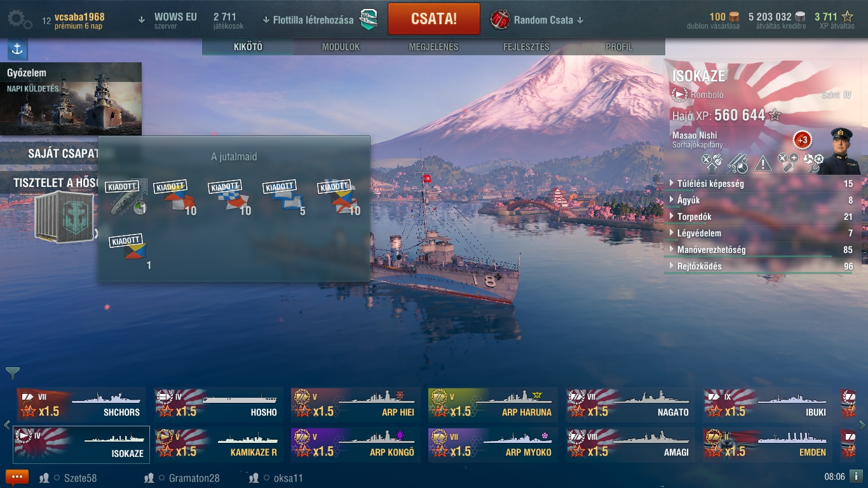Expand the Túlélési képesség stat row
Viewport: 868px width, 488px height.
(x=762, y=184)
